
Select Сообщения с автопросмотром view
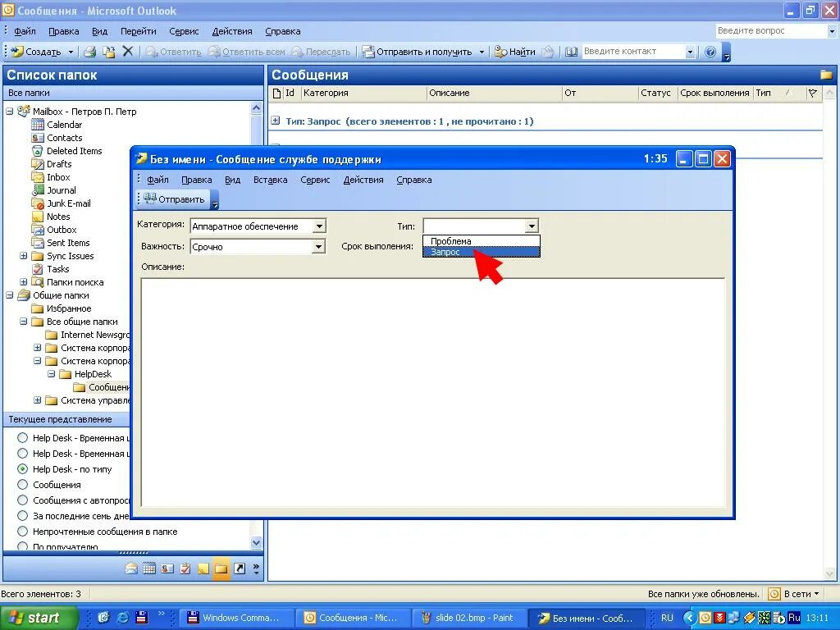click(22, 500)
